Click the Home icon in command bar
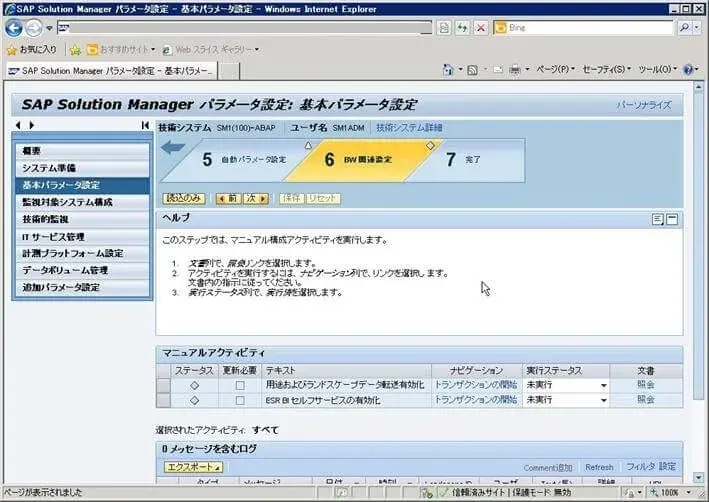The image size is (709, 502). point(448,70)
